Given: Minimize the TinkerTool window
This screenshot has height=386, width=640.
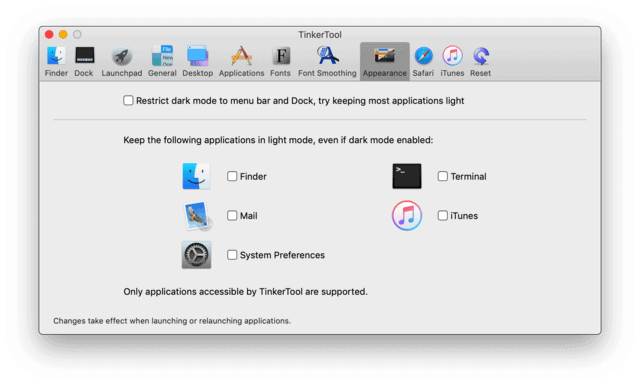Looking at the screenshot, I should [63, 35].
